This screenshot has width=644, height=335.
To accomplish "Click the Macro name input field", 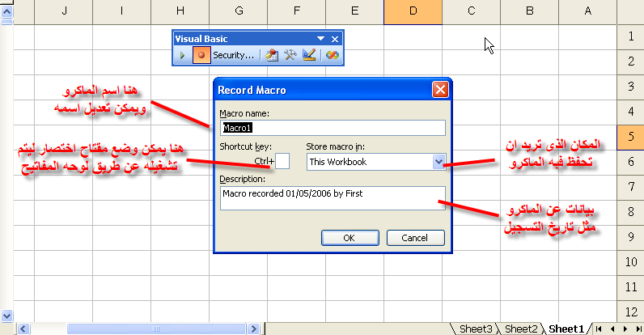I will [x=333, y=128].
